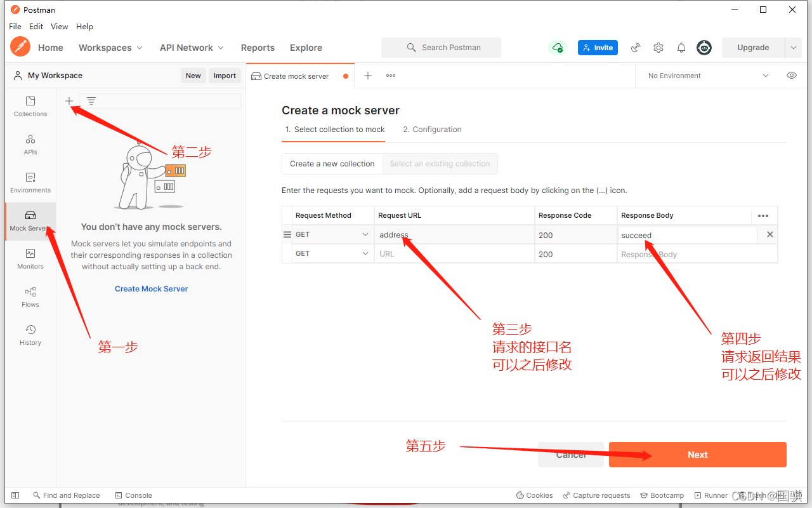Go to Home
The image size is (812, 508).
point(51,48)
